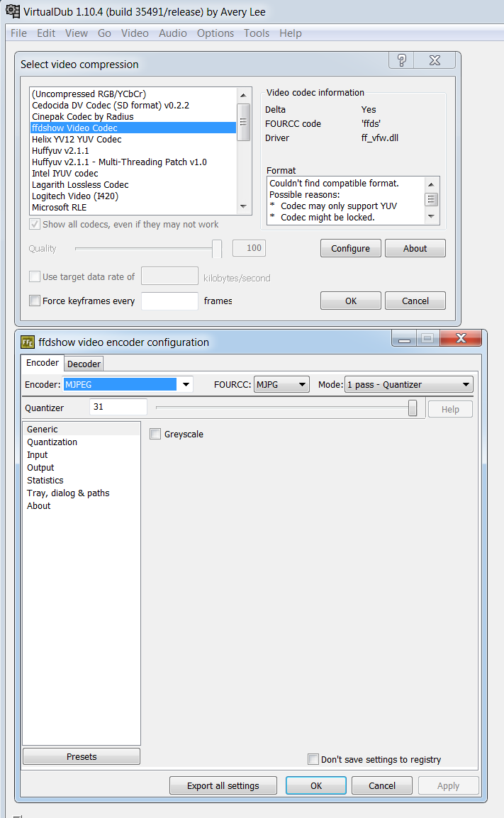Close the Select video compression dialog
The height and width of the screenshot is (818, 504).
click(x=435, y=60)
